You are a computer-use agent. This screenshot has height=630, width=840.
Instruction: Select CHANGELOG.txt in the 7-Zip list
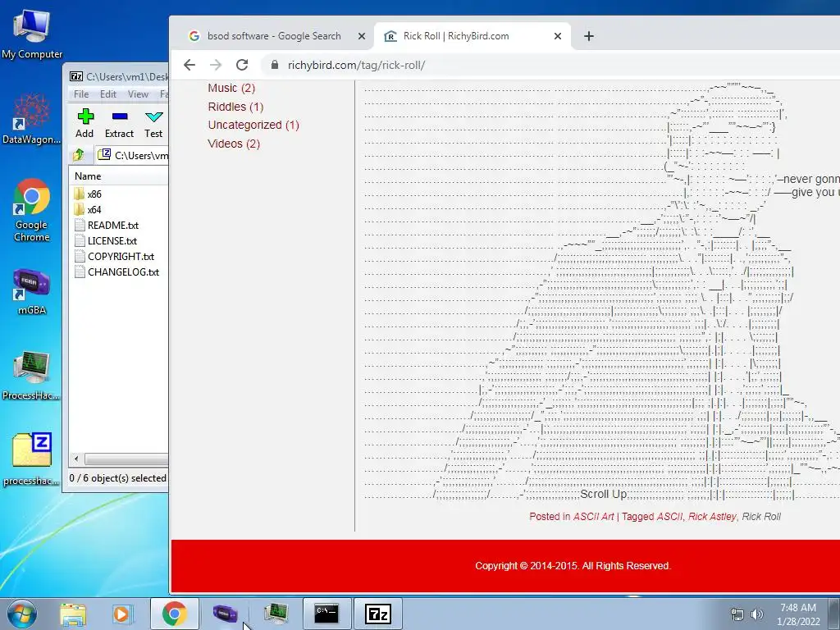click(x=123, y=272)
